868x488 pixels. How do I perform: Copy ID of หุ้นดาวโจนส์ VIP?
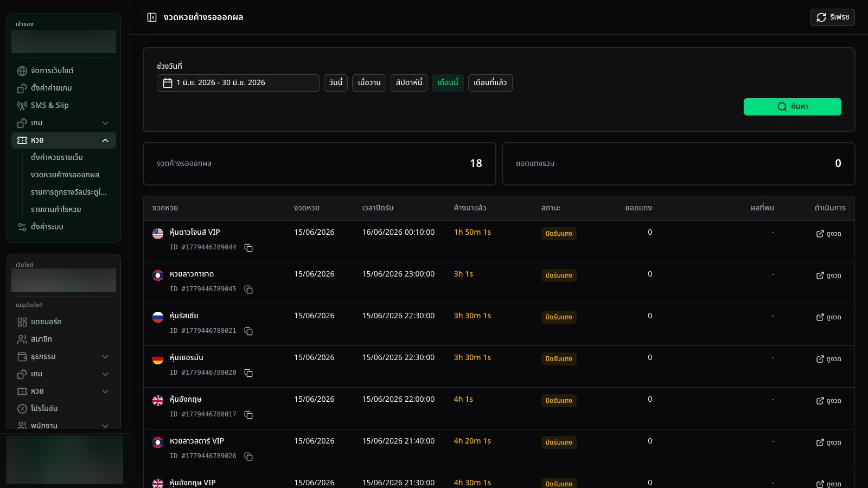coord(248,248)
